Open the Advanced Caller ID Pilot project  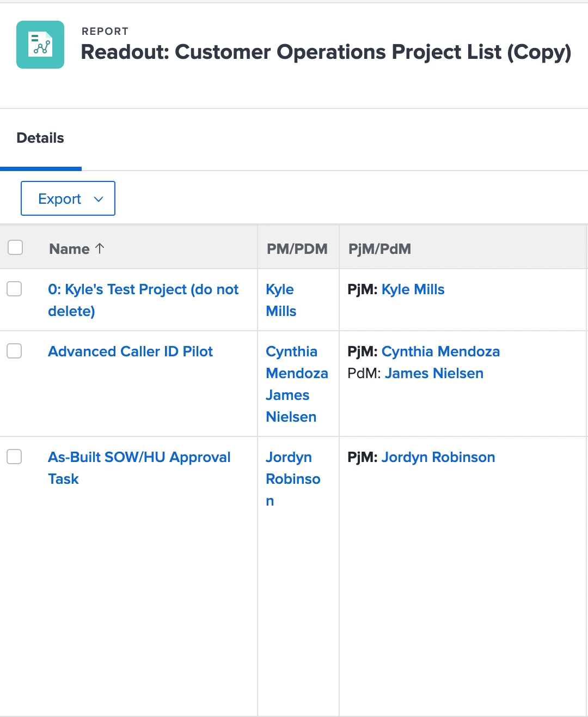(x=130, y=351)
